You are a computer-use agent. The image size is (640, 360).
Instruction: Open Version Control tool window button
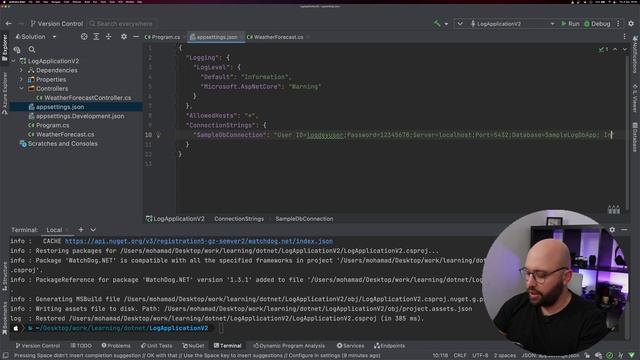(38, 346)
